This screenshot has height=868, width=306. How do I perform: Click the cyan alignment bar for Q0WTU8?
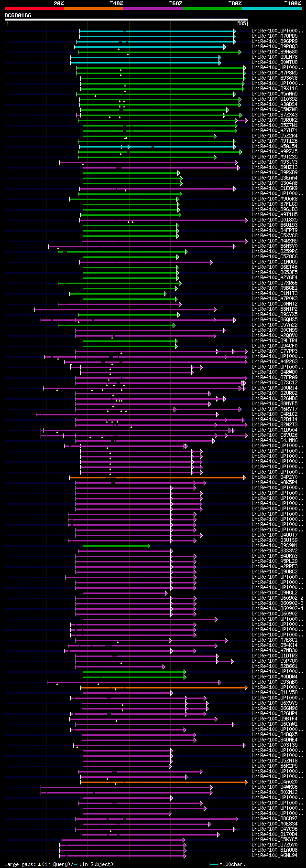coord(146,63)
